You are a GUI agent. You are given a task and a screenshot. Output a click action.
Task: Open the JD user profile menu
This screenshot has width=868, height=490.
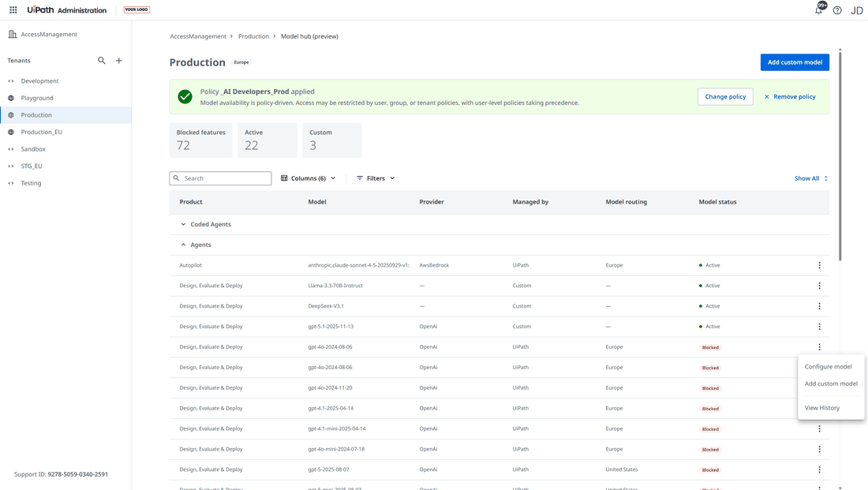pos(856,10)
